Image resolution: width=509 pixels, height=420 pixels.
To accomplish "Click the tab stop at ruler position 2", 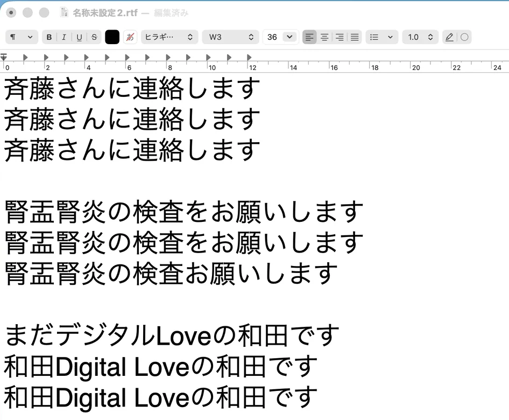I will [46, 58].
